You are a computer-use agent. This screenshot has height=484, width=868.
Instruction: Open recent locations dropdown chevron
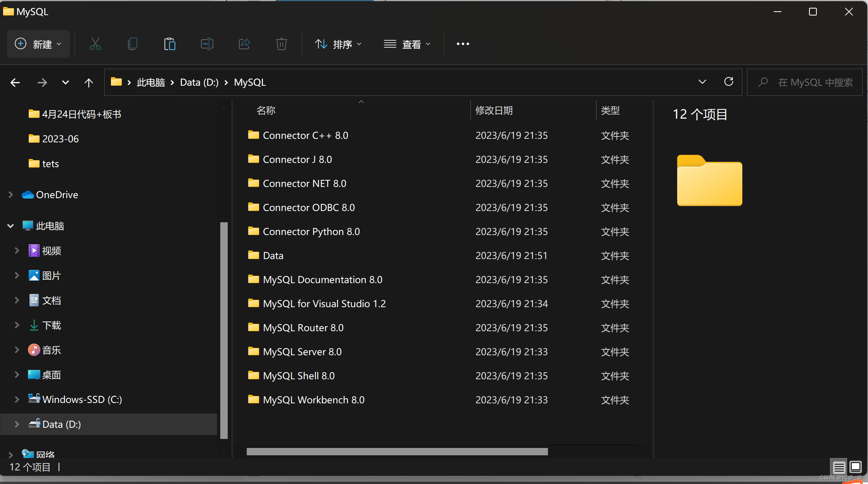tap(66, 82)
